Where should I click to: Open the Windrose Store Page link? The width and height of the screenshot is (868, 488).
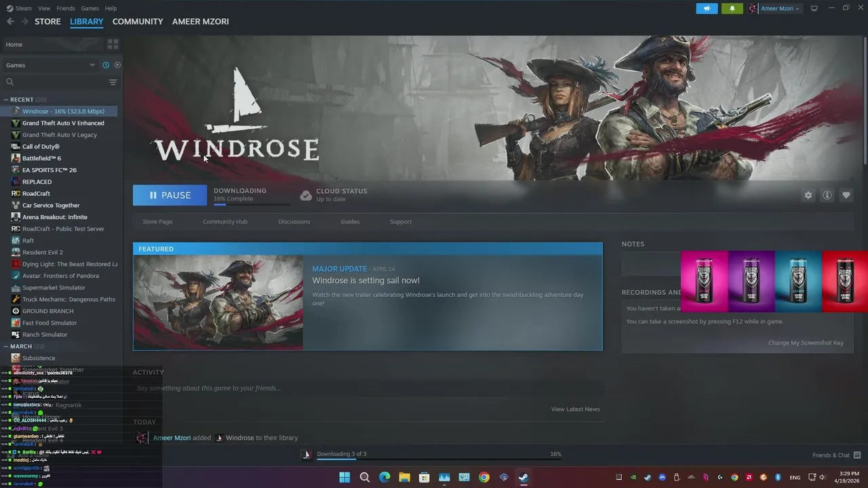click(x=157, y=222)
